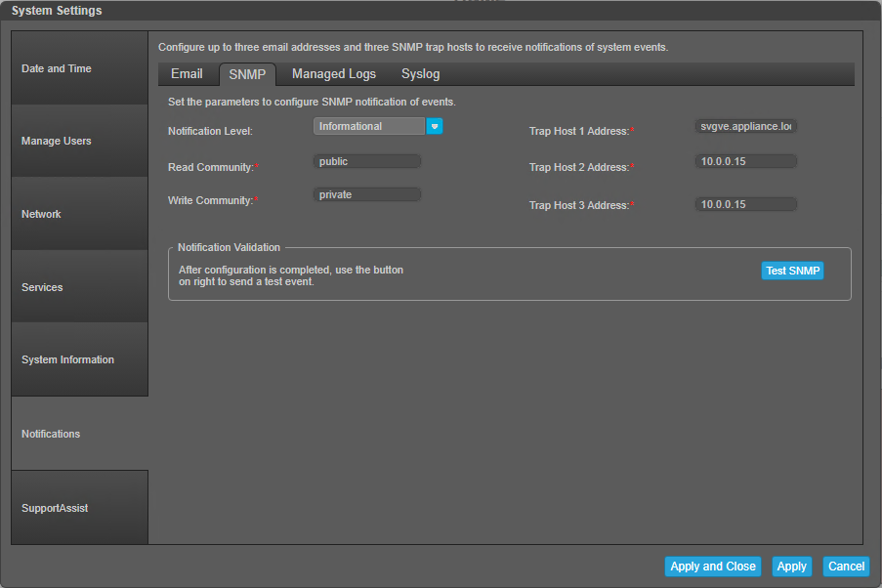This screenshot has height=588, width=882.
Task: Open the Network settings section
Action: click(x=79, y=214)
